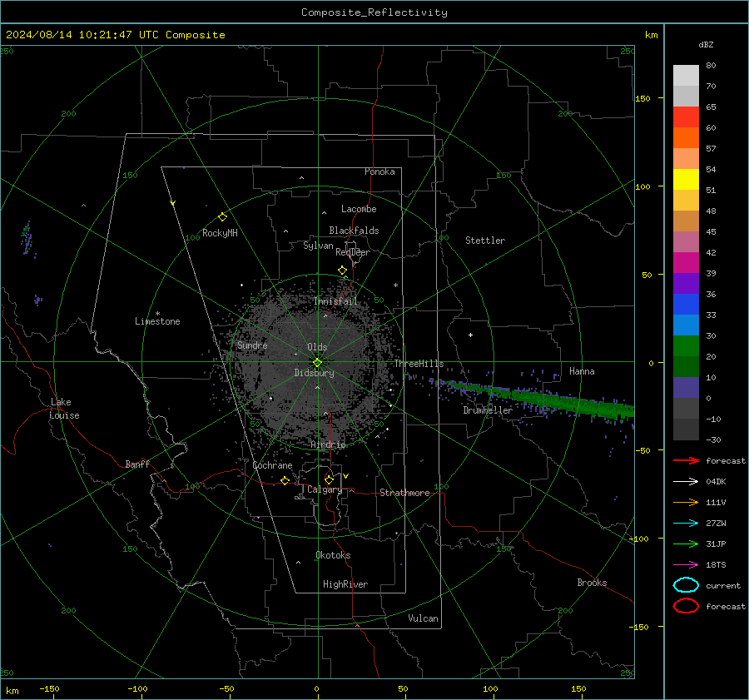Select the Airdrie city label

(328, 444)
